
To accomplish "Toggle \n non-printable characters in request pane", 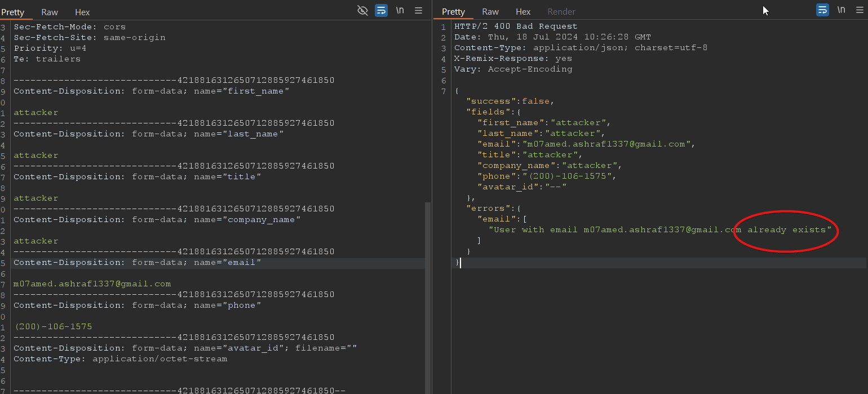I will 400,10.
